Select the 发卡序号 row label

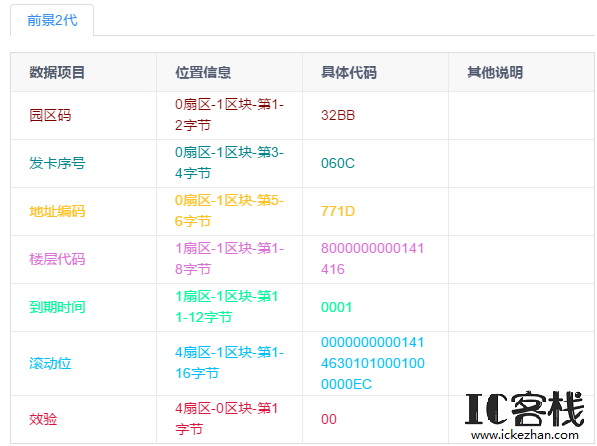point(57,163)
